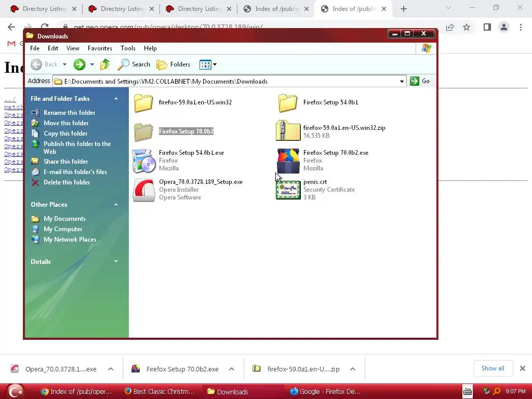Collapse the Other Places section
This screenshot has width=532, height=399.
[116, 205]
